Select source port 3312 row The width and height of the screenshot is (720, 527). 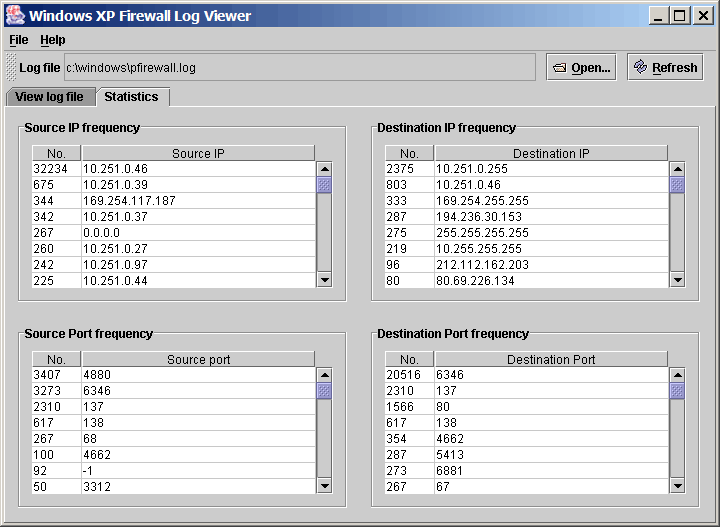174,487
